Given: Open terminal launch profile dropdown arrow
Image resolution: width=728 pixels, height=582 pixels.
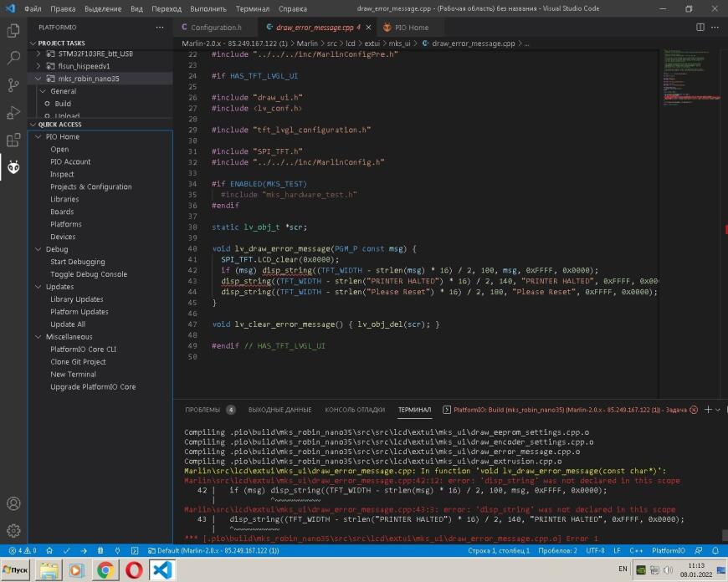Looking at the screenshot, I should pos(718,410).
